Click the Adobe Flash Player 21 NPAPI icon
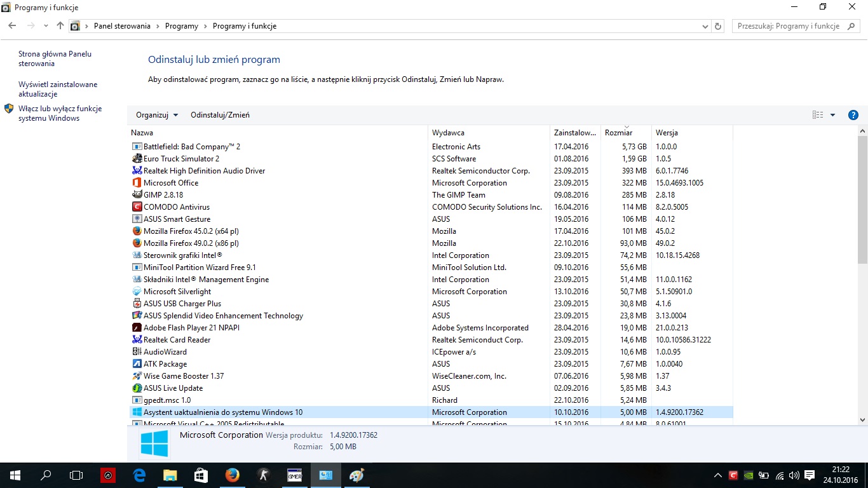868x488 pixels. [137, 328]
